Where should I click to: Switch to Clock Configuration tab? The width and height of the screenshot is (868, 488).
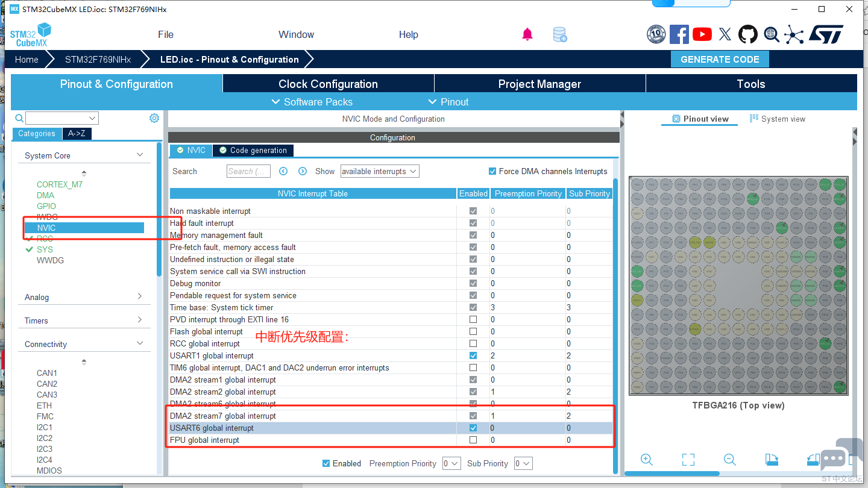pos(329,84)
